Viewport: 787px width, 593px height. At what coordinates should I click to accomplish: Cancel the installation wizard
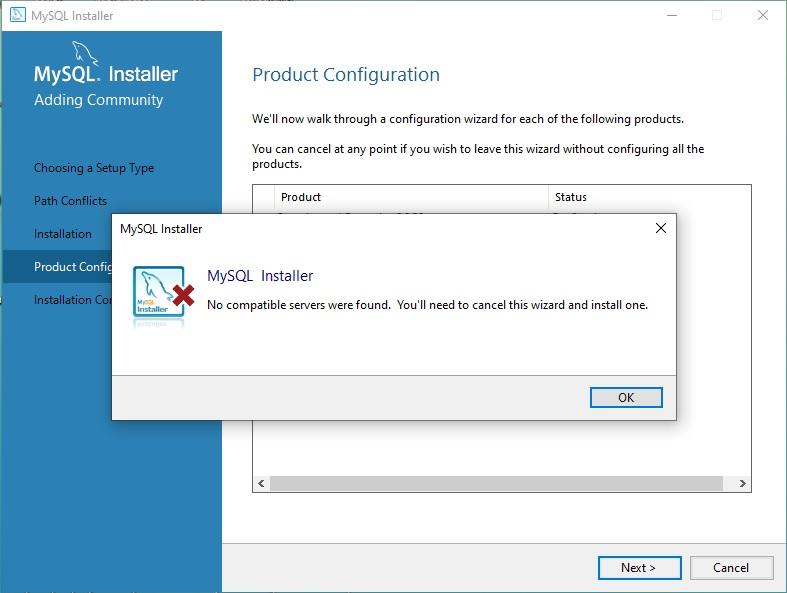coord(731,567)
